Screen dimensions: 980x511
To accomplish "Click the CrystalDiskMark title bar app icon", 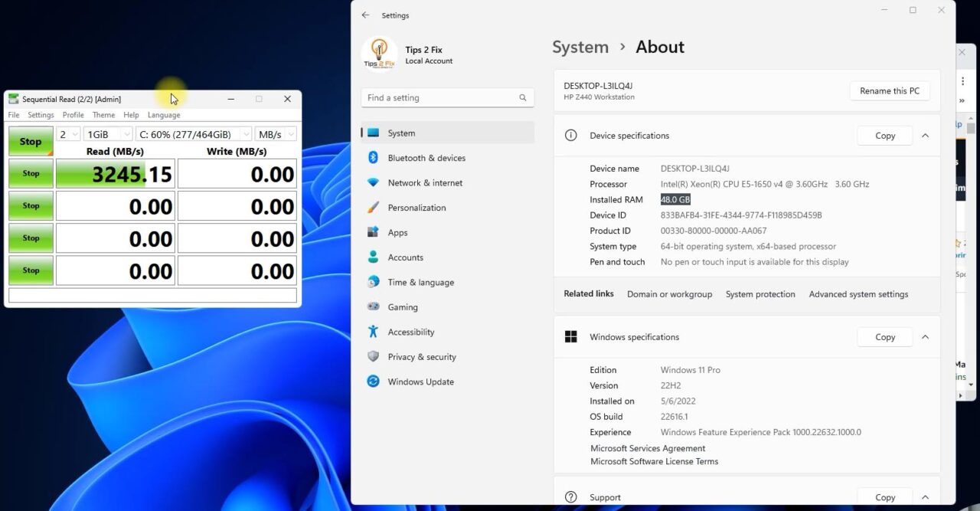I will [14, 99].
